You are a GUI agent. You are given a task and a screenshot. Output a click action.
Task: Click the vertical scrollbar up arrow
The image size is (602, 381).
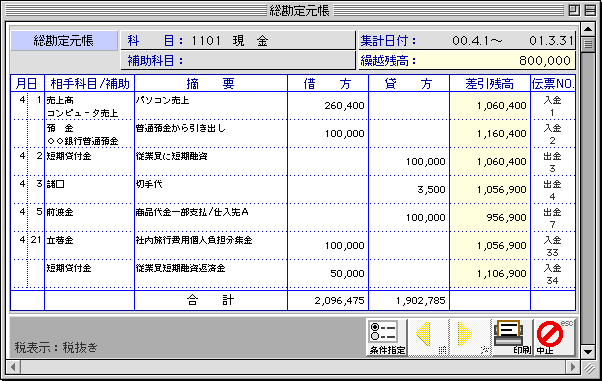(x=588, y=29)
